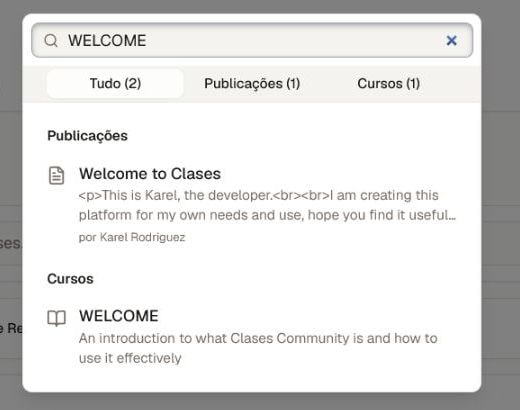
Task: Click the open-book icon beside WELCOME course
Action: [x=56, y=318]
